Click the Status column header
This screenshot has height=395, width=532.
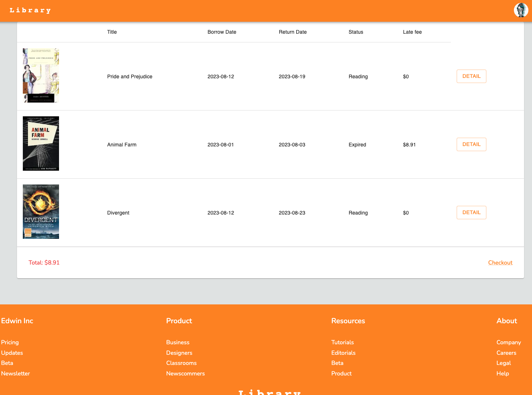[x=356, y=32]
